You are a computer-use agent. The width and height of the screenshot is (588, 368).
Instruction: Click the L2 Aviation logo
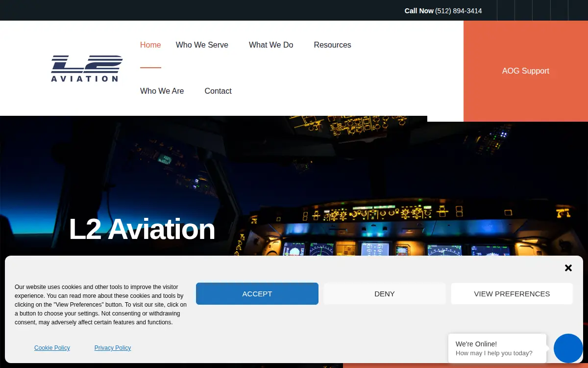click(87, 68)
